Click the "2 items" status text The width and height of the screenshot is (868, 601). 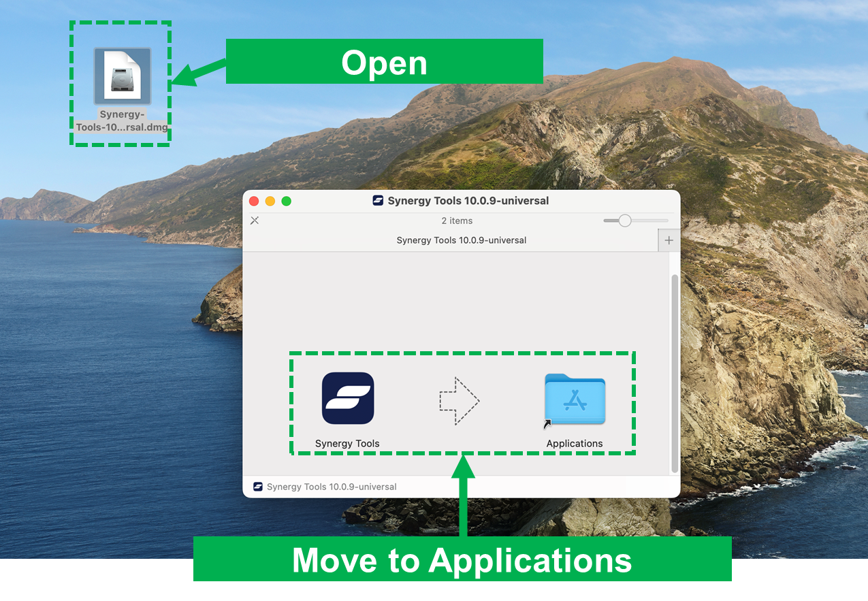pyautogui.click(x=457, y=221)
